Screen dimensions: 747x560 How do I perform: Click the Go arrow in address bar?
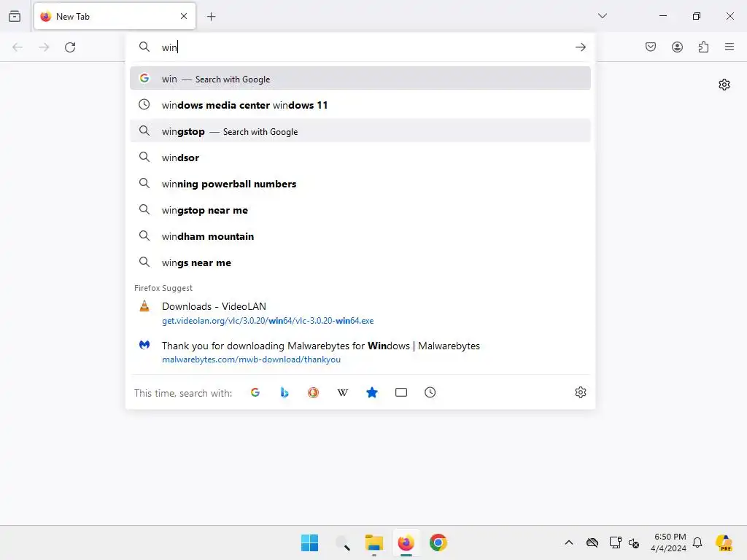coord(580,47)
